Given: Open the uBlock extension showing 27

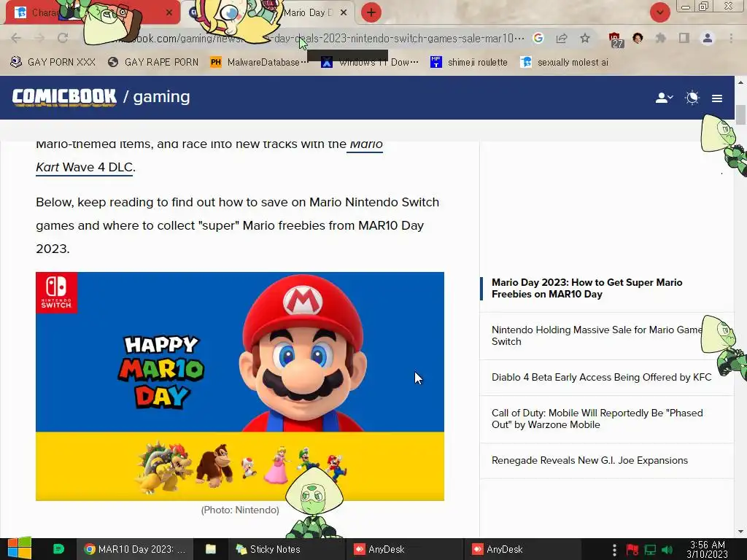Looking at the screenshot, I should tap(615, 39).
